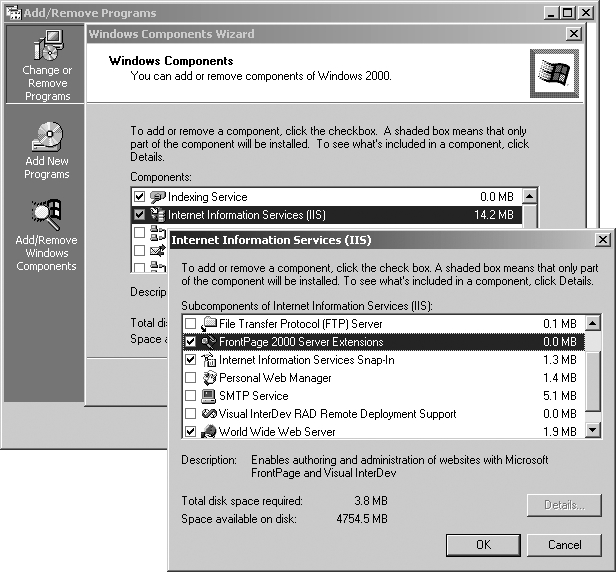The width and height of the screenshot is (616, 572).
Task: Click the 3.8 MB total disk space value
Action: [x=371, y=501]
